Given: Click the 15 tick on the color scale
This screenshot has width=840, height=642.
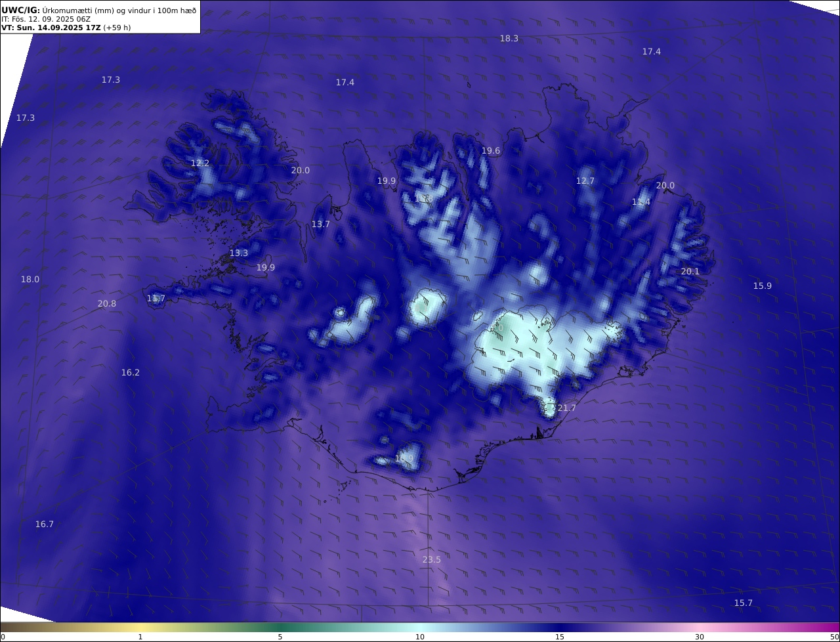Looking at the screenshot, I should click(560, 637).
